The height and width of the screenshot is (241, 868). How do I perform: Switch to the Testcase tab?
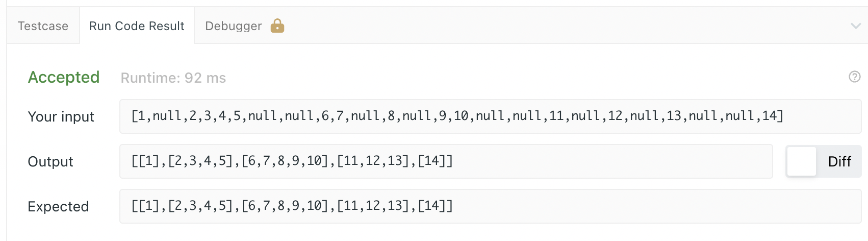click(x=43, y=26)
